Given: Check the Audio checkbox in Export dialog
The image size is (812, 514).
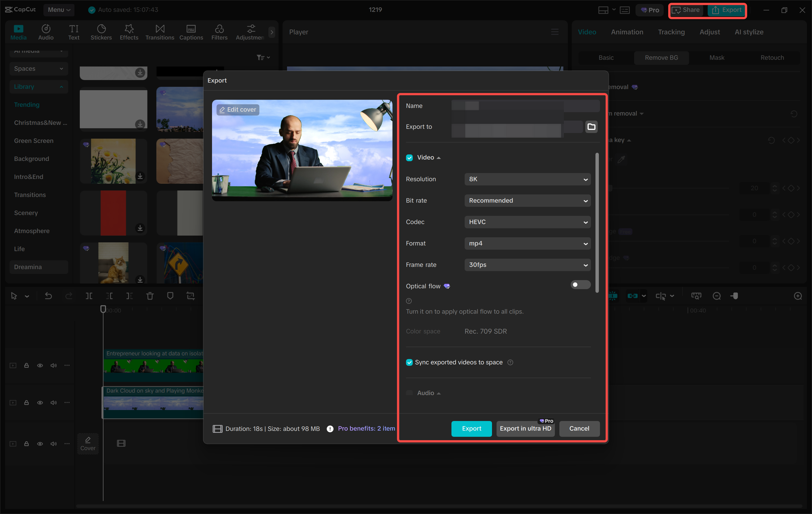Looking at the screenshot, I should (409, 393).
